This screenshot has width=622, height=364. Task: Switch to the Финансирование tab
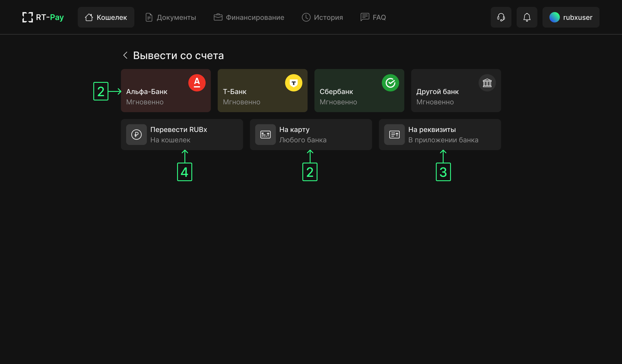coord(249,17)
